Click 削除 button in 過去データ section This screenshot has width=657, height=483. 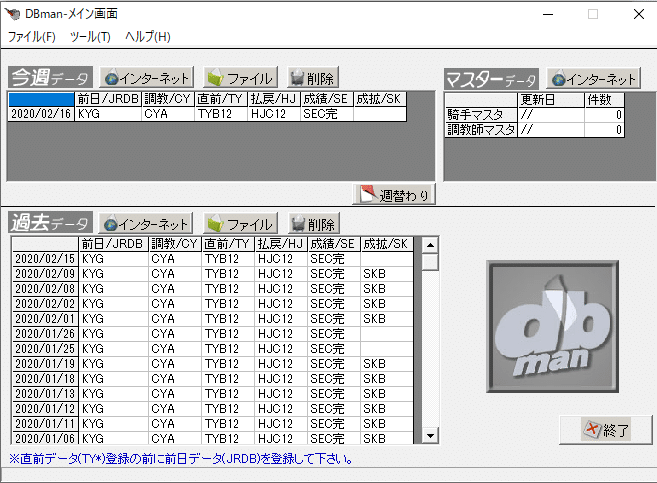(314, 224)
